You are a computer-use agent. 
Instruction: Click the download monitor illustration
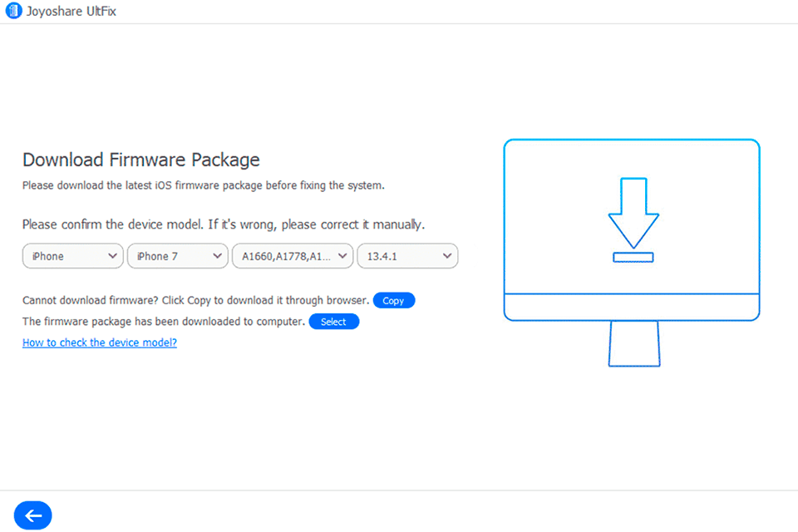coord(632,252)
